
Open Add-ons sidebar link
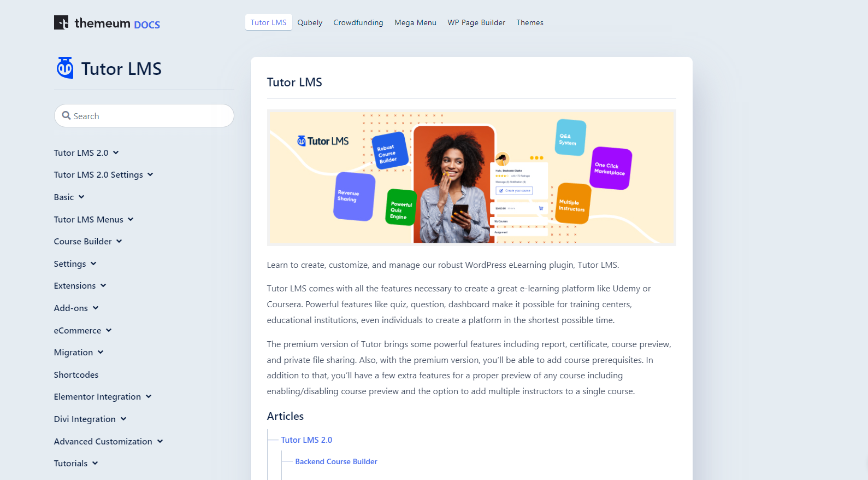click(71, 308)
